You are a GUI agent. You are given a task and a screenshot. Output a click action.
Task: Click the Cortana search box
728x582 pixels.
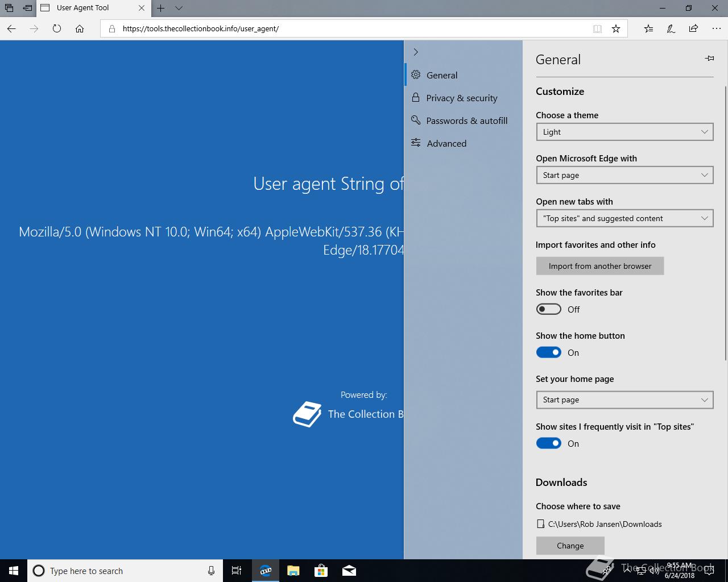click(125, 571)
